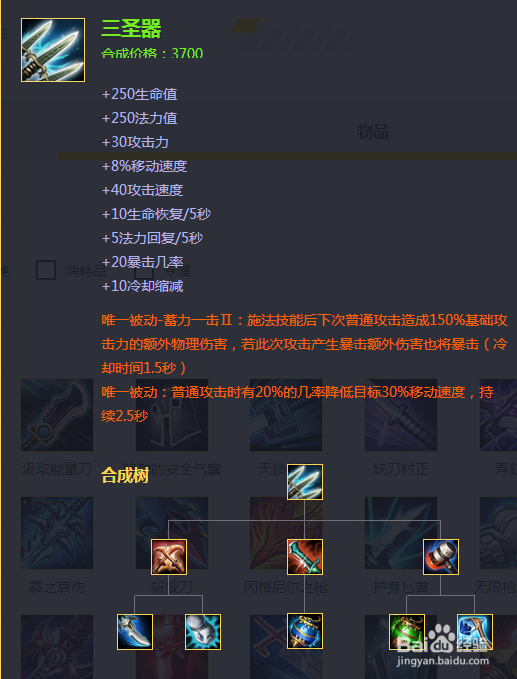Click the 护身匕首 item label
Viewport: 517px width, 679px height.
pos(401,587)
